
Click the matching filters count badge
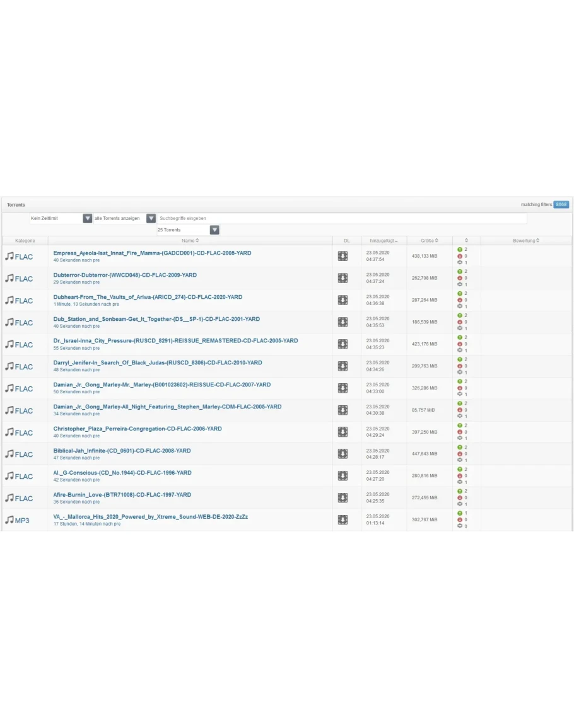[x=561, y=205]
